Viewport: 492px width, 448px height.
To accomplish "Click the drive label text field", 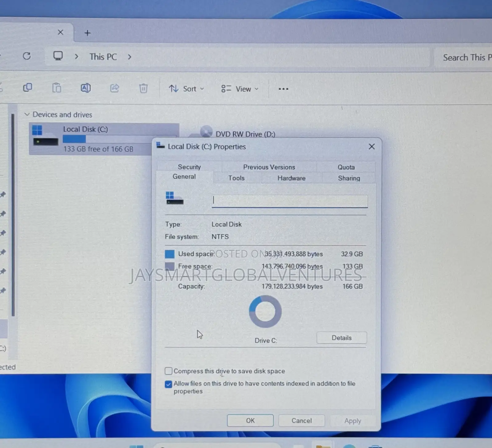I will 289,201.
